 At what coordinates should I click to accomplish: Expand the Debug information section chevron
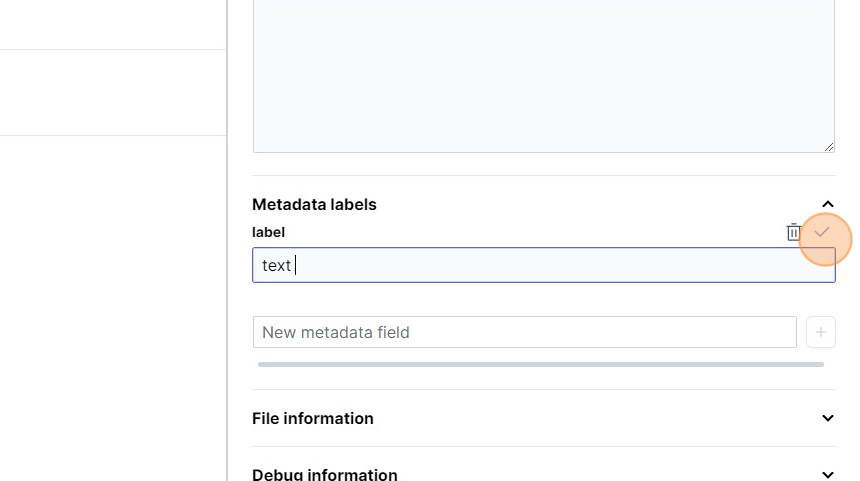pyautogui.click(x=827, y=475)
